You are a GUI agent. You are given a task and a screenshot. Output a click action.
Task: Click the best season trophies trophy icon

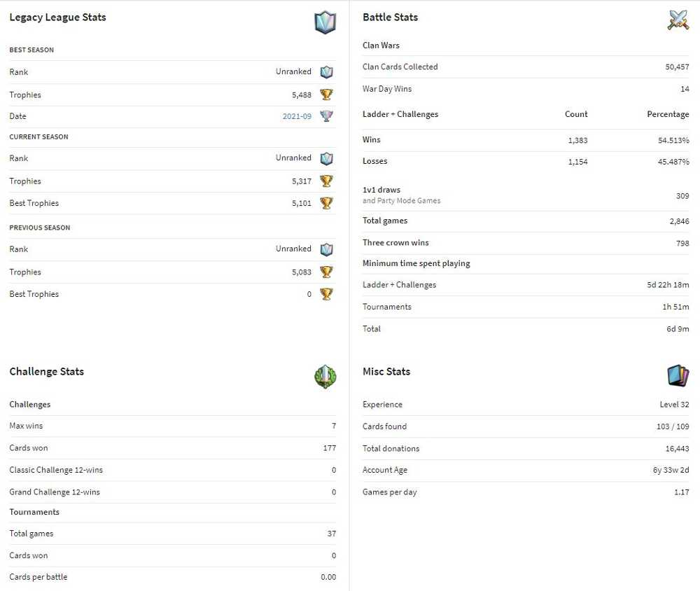[x=326, y=95]
